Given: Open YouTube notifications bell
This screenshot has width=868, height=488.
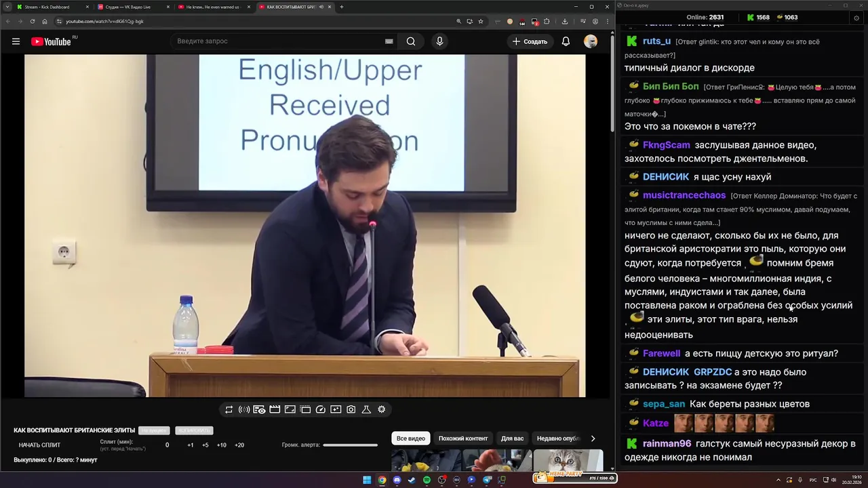Looking at the screenshot, I should tap(566, 41).
